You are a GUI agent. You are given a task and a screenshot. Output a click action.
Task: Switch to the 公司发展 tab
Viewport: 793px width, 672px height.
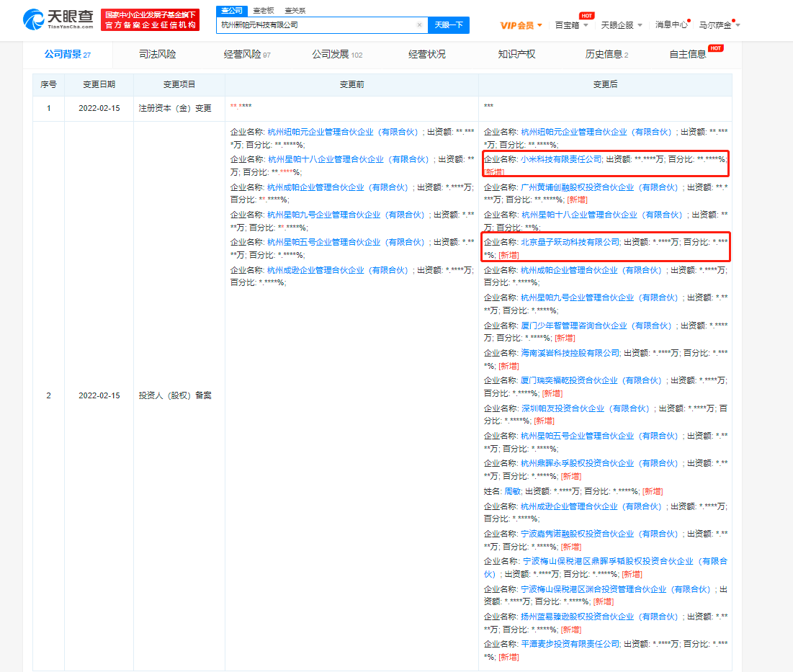point(337,55)
